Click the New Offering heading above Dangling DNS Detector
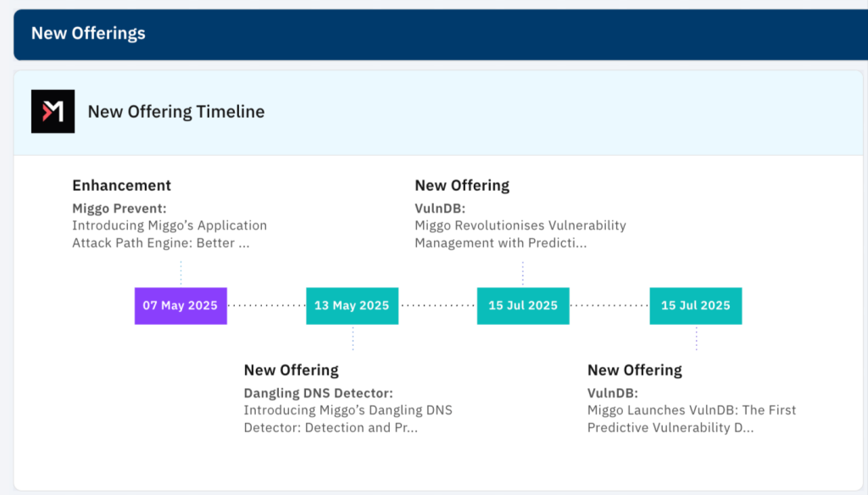Viewport: 868px width, 495px height. point(292,370)
